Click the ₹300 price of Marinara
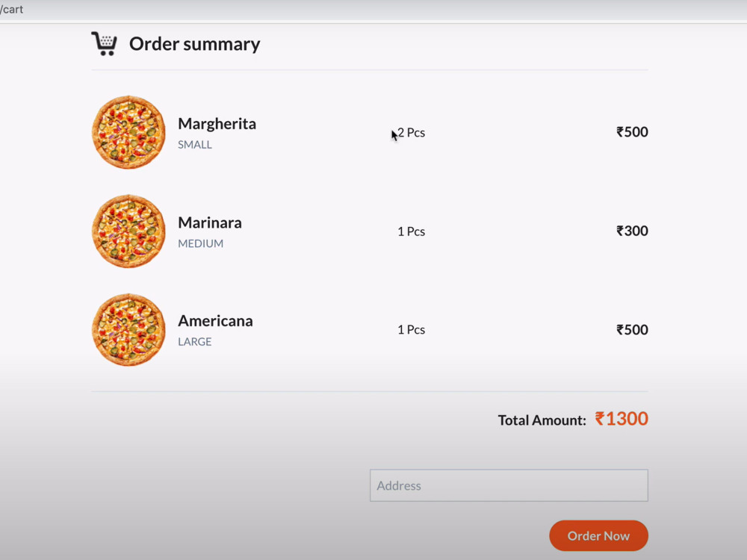 coord(632,231)
